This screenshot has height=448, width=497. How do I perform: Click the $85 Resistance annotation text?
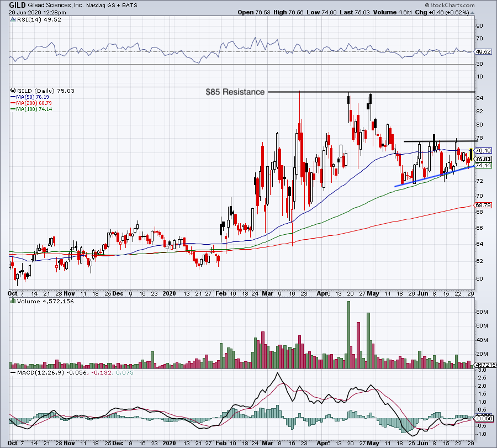[x=235, y=92]
